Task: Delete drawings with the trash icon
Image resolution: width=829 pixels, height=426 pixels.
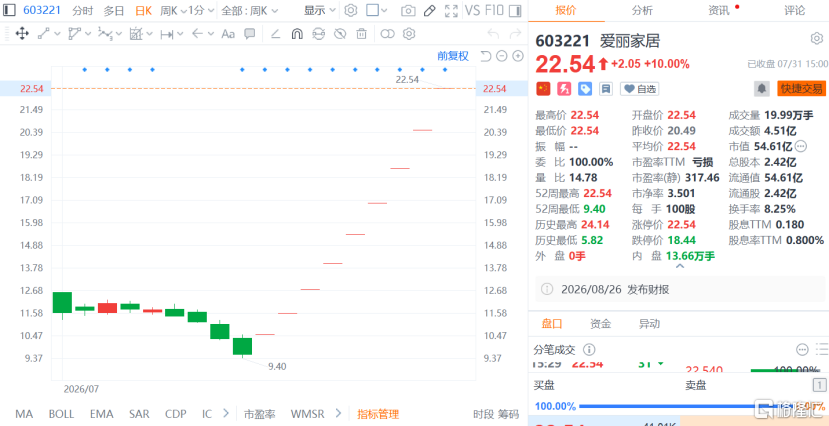Action: pyautogui.click(x=361, y=34)
